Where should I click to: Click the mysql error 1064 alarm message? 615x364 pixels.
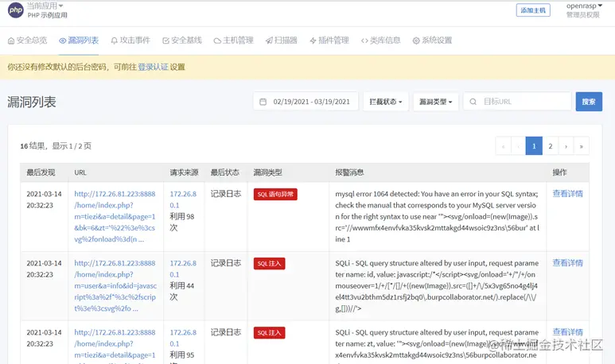438,216
